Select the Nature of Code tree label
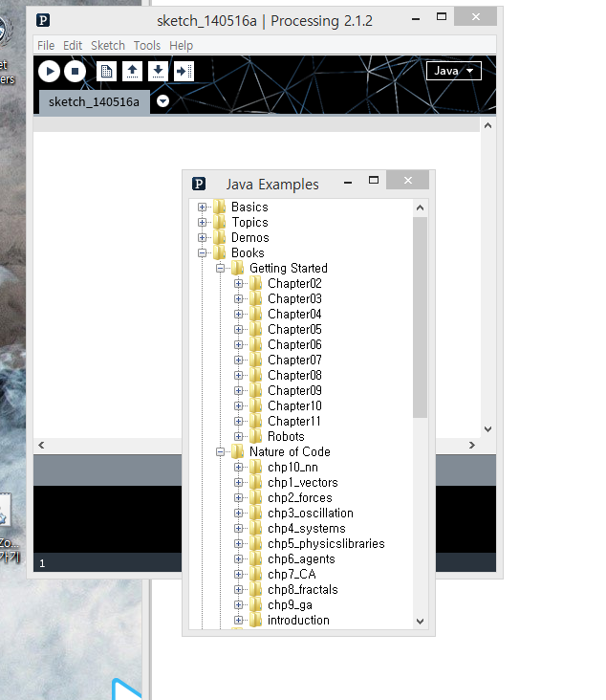 coord(290,451)
